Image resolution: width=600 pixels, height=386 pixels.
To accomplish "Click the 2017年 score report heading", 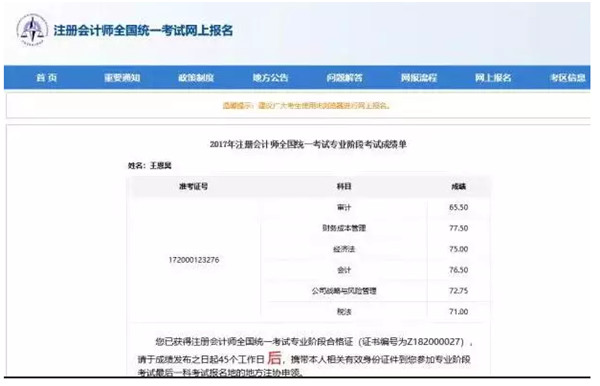I will pyautogui.click(x=308, y=144).
